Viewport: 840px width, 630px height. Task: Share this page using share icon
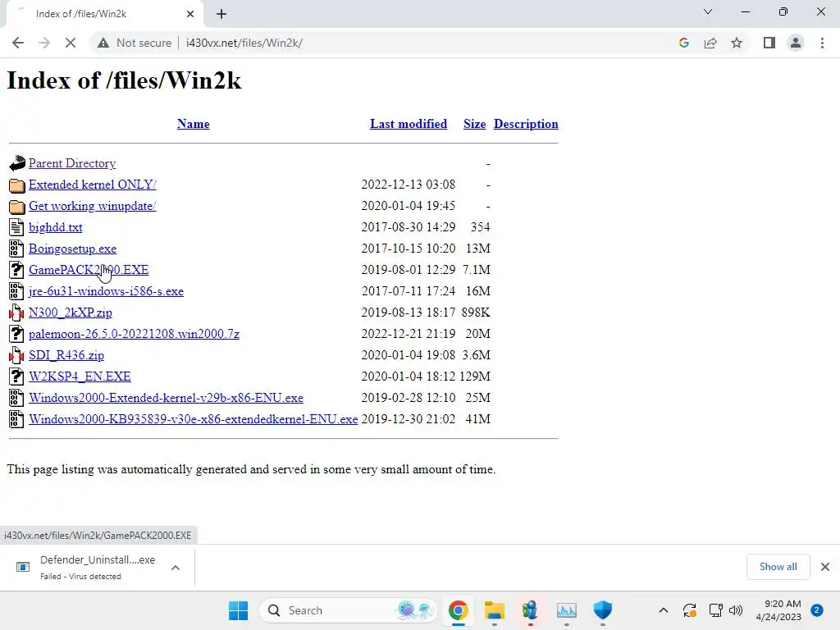[x=710, y=43]
